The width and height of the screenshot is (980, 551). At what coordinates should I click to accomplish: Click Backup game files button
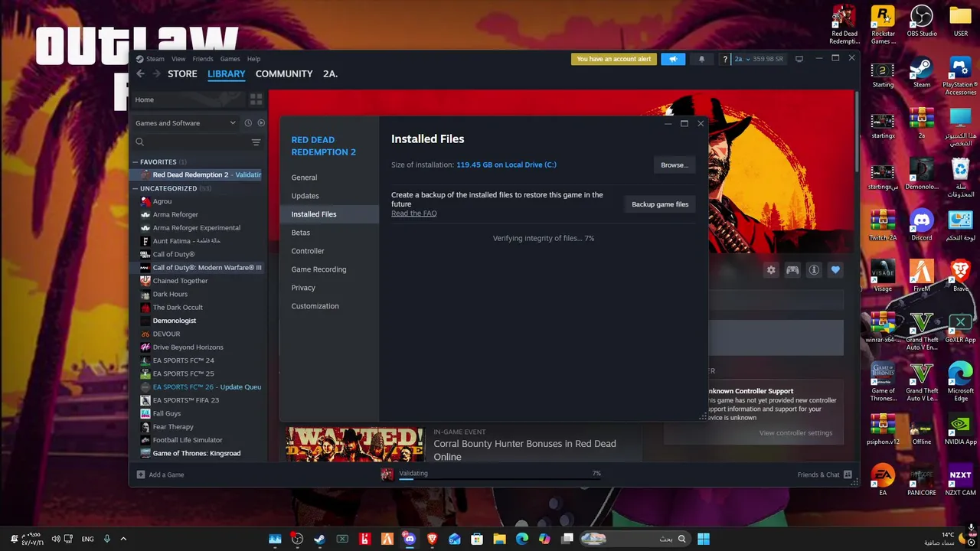[660, 204]
